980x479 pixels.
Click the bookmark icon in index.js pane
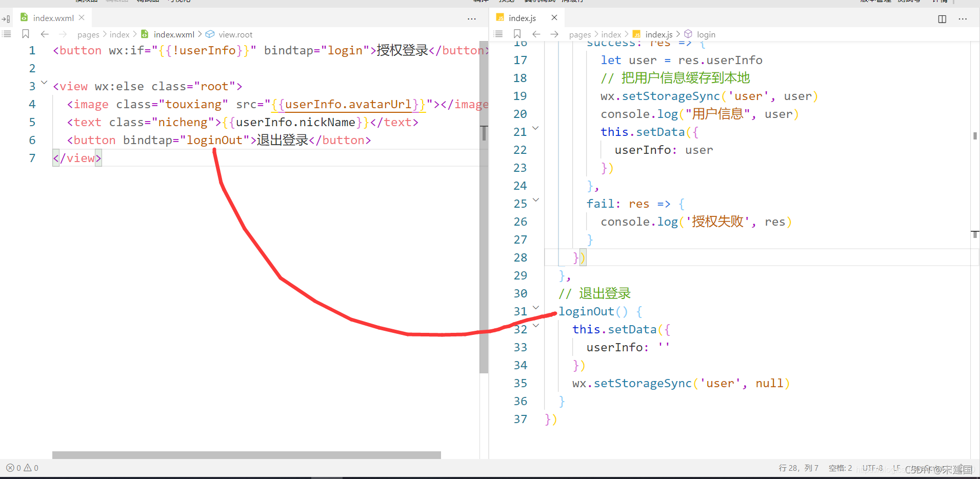coord(517,34)
